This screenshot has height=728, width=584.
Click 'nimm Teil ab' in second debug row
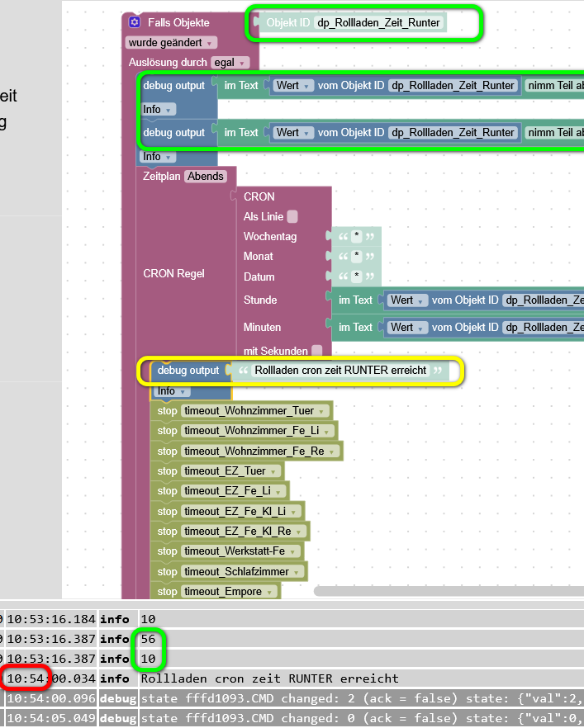coord(555,132)
